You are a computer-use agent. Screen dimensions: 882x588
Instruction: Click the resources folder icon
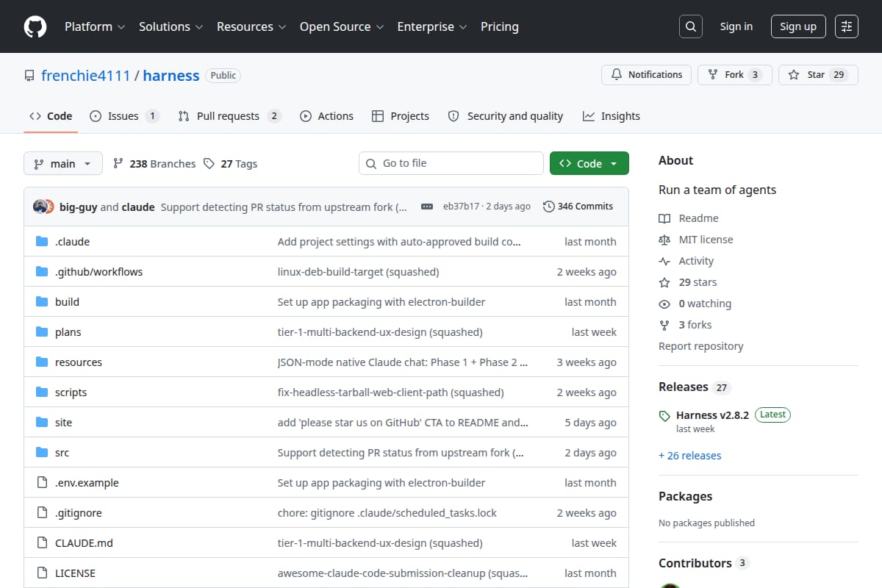click(42, 362)
